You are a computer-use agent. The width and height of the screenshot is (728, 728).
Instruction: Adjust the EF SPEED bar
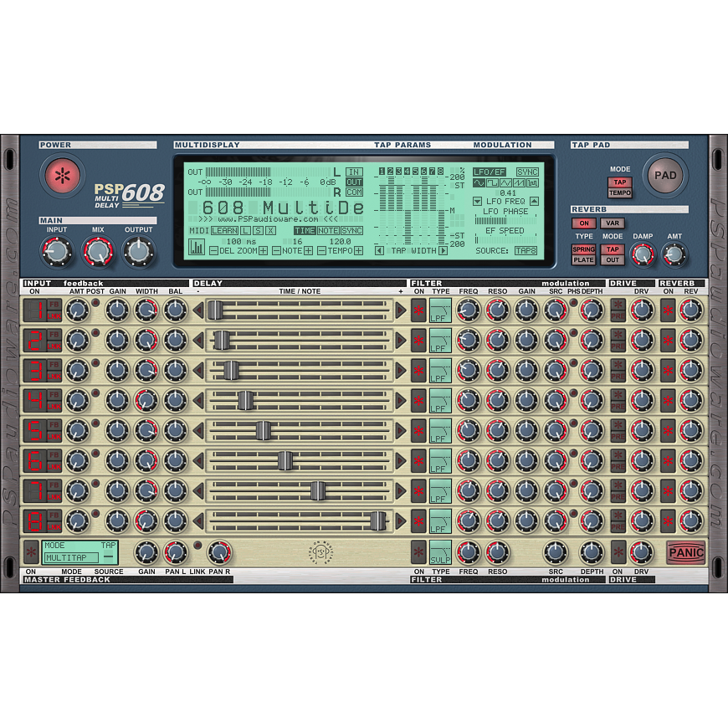tap(505, 240)
